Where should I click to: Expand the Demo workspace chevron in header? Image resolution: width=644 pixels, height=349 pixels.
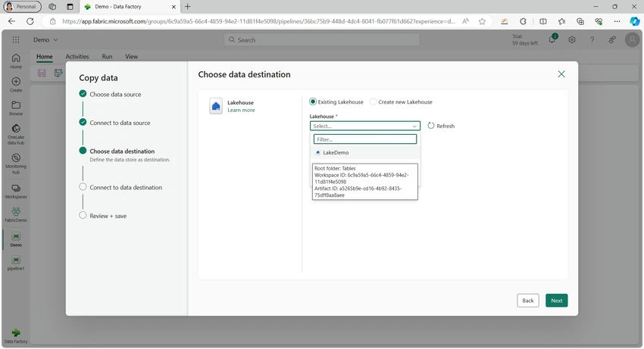click(55, 40)
